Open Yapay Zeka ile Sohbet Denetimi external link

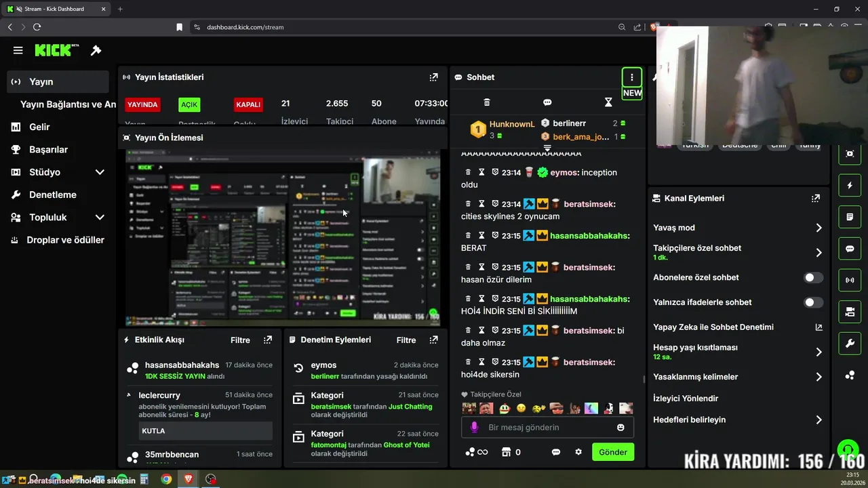(x=818, y=327)
